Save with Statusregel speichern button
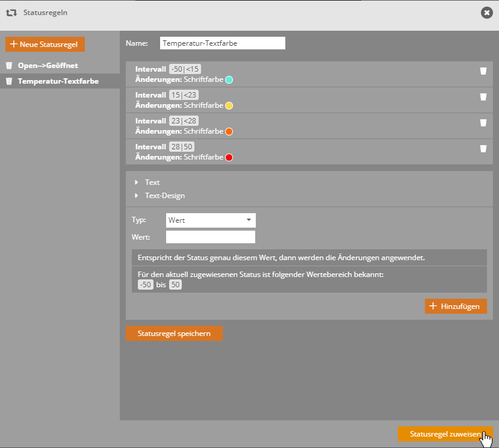This screenshot has height=448, width=499. coord(174,334)
